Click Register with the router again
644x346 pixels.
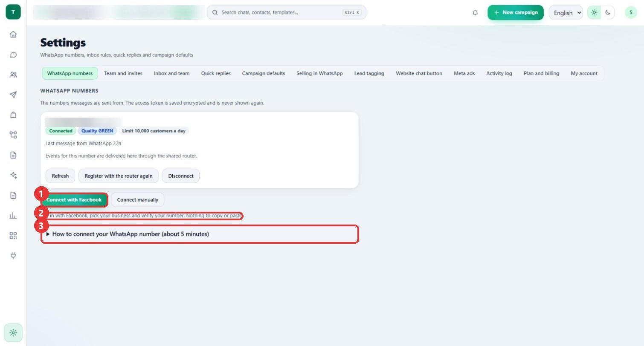pos(119,176)
